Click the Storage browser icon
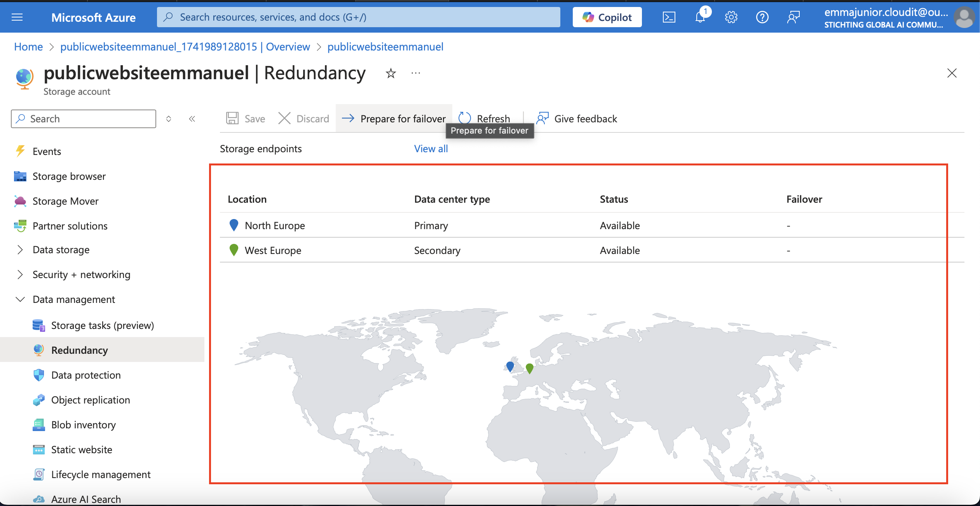 (x=20, y=176)
